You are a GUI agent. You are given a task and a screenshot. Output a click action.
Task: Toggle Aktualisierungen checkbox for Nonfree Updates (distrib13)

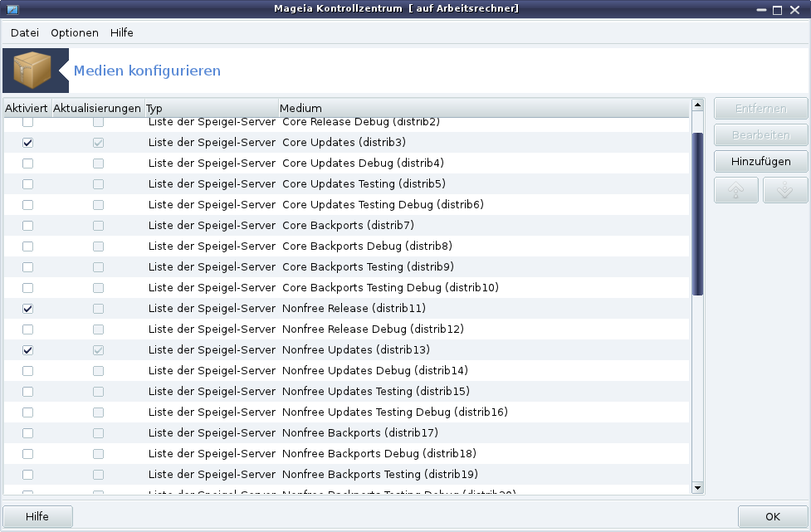[x=98, y=350]
